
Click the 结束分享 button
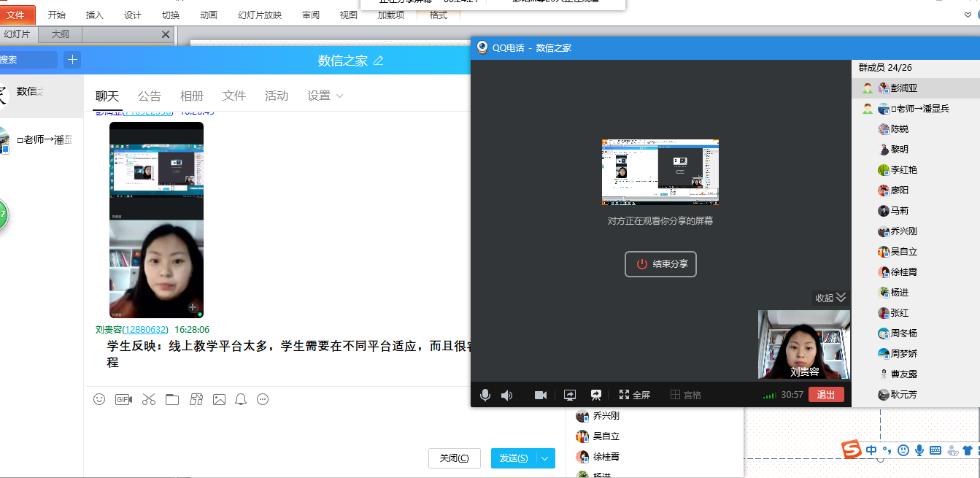[x=660, y=263]
